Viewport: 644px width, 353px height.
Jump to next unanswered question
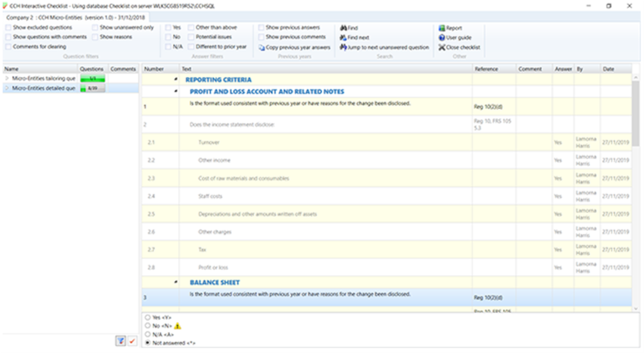[343, 47]
